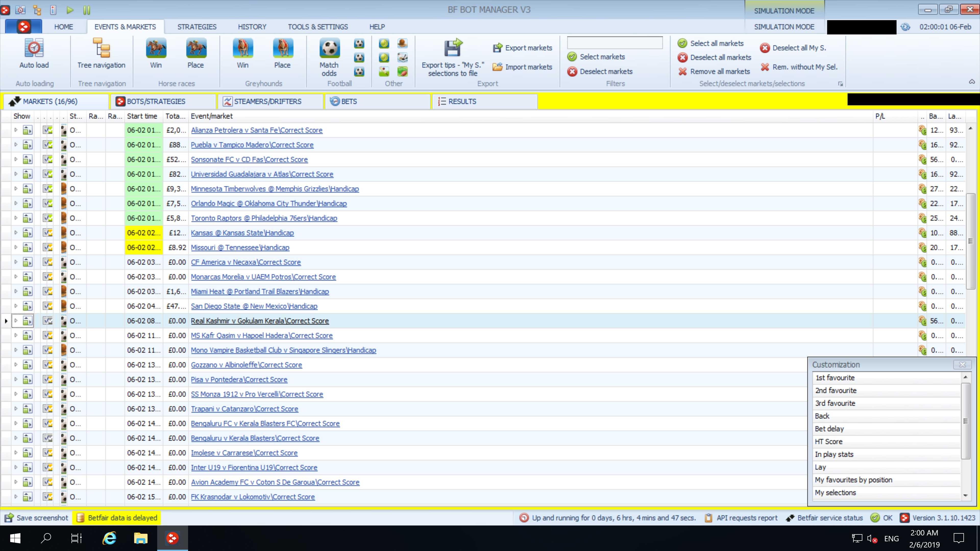The width and height of the screenshot is (980, 551).
Task: Expand the Alianza Petrolera v Santa Fe row
Action: (x=16, y=130)
